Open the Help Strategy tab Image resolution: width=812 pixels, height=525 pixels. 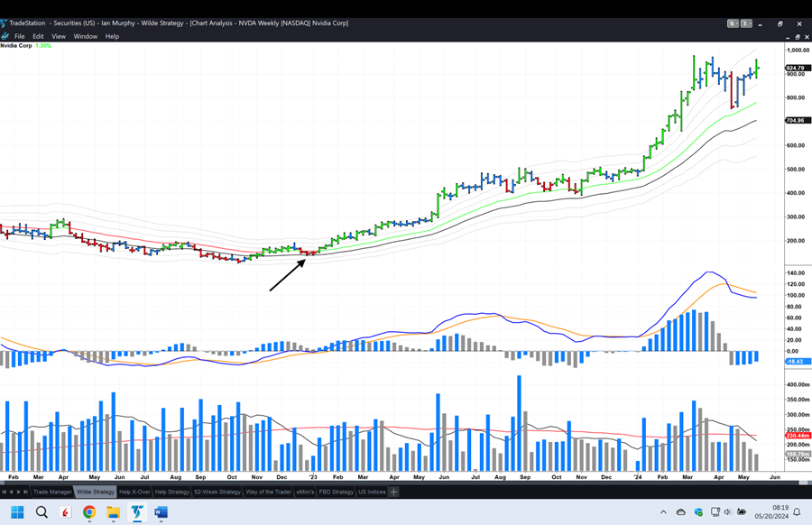[x=172, y=492]
